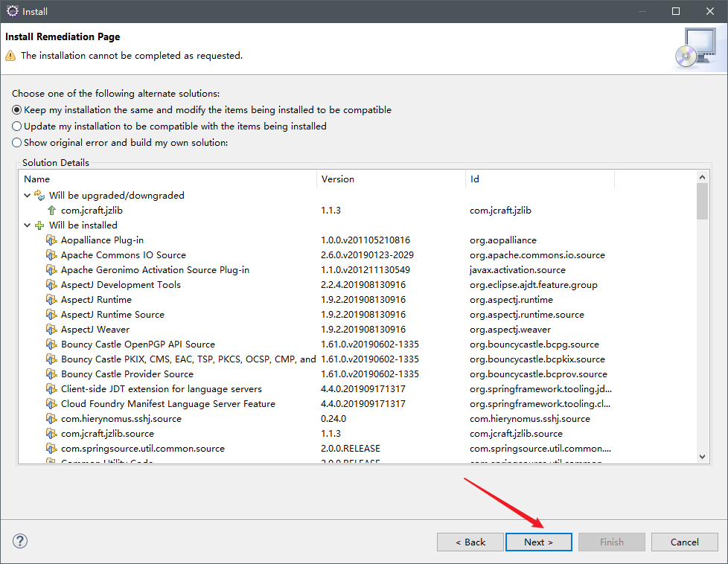
Task: Click the icon beside Bouncy Castle OpenPGP API Source
Action: pos(51,344)
